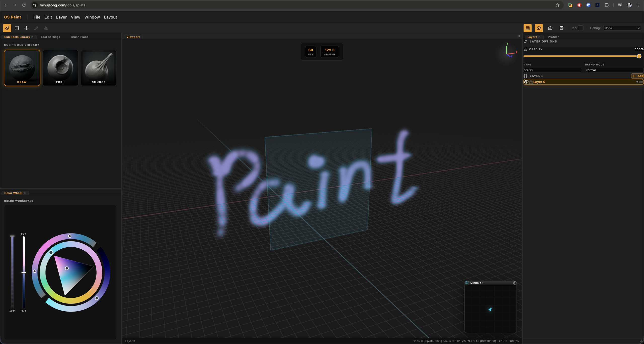Maximize the viewport panel
Screen dimensions: 644x344
pyautogui.click(x=519, y=36)
